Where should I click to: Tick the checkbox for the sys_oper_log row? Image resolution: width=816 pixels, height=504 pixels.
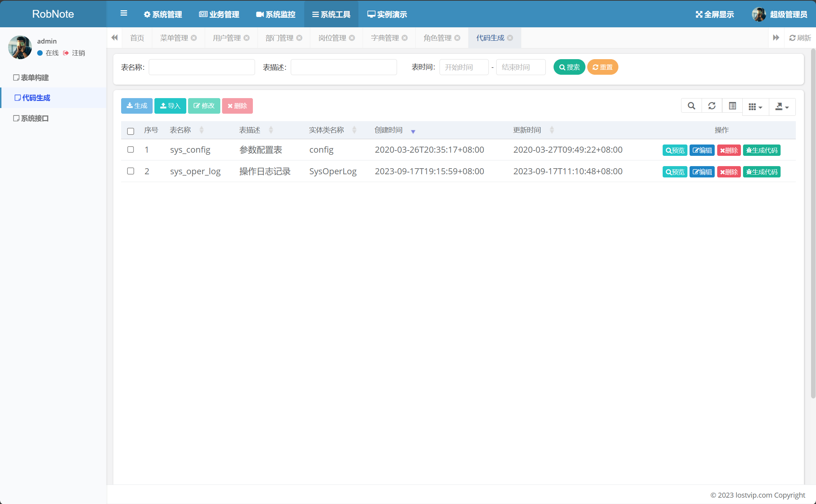click(131, 171)
